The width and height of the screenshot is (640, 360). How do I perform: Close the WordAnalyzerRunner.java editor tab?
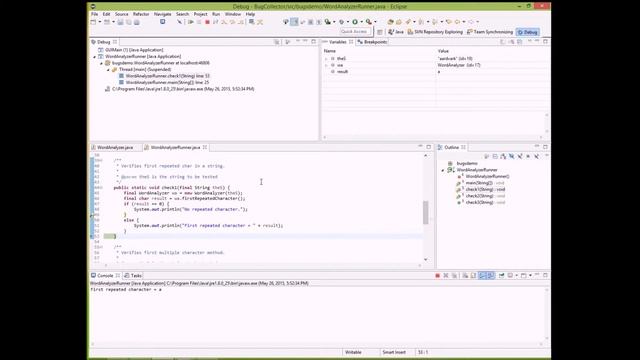coord(205,147)
